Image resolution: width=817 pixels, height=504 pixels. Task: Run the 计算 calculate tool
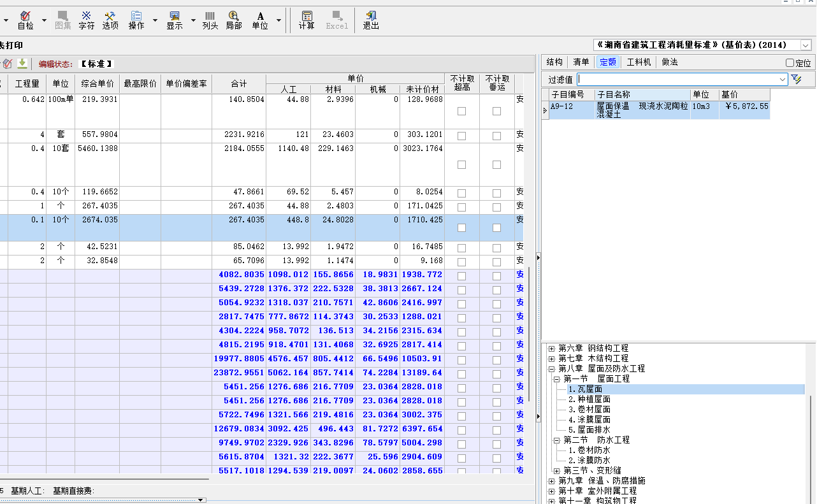[x=307, y=20]
